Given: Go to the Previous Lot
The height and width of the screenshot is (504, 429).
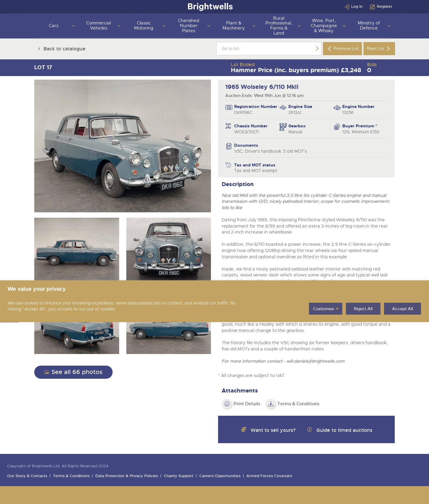Looking at the screenshot, I should (x=342, y=49).
